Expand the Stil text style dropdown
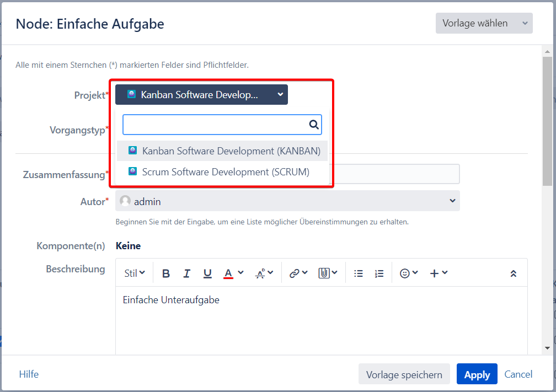556x392 pixels. pos(135,273)
